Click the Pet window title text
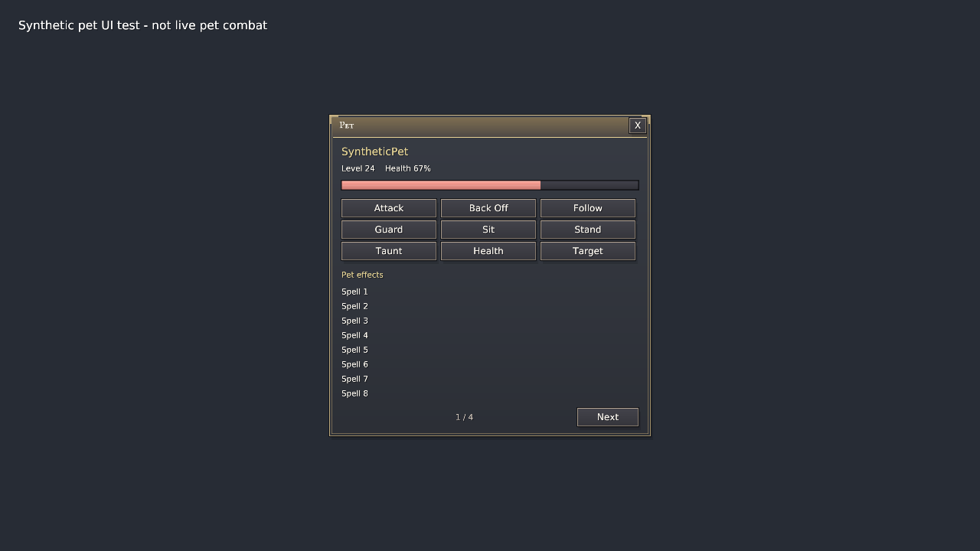 coord(347,126)
